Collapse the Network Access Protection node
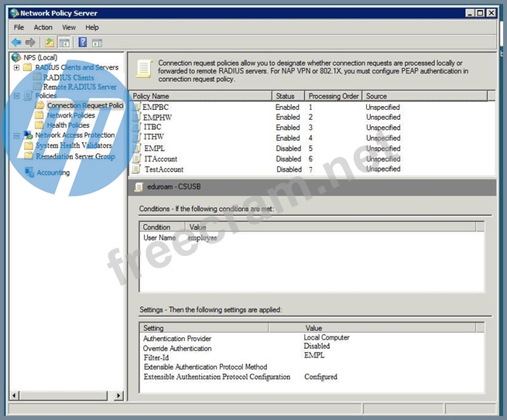The image size is (507, 420). tap(16, 135)
